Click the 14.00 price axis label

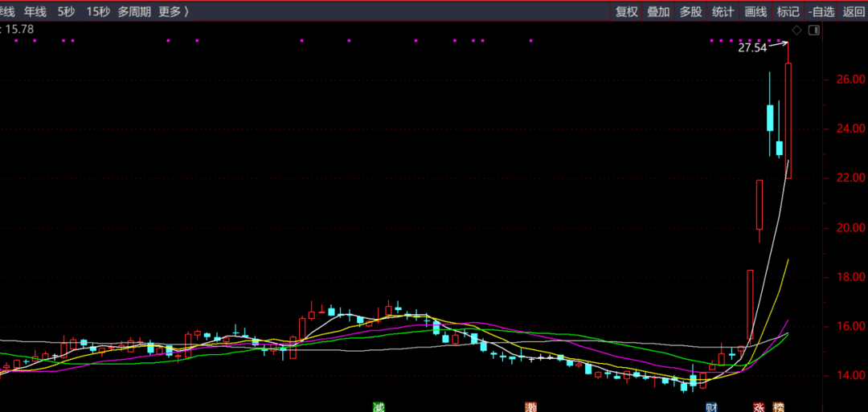[x=851, y=376]
